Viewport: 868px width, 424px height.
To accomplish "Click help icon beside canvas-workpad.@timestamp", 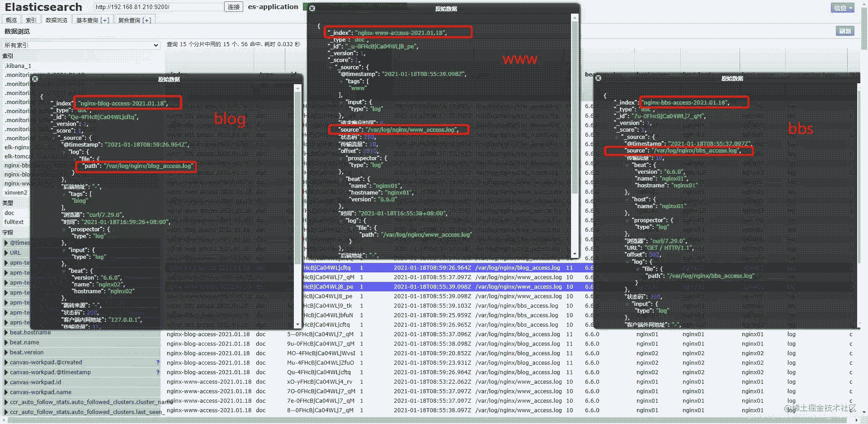I will click(158, 372).
